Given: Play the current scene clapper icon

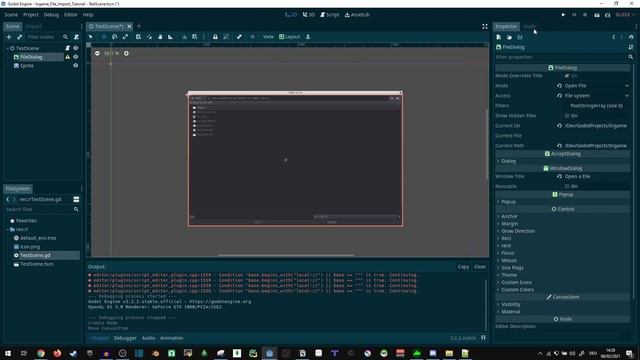Looking at the screenshot, I should (x=597, y=15).
